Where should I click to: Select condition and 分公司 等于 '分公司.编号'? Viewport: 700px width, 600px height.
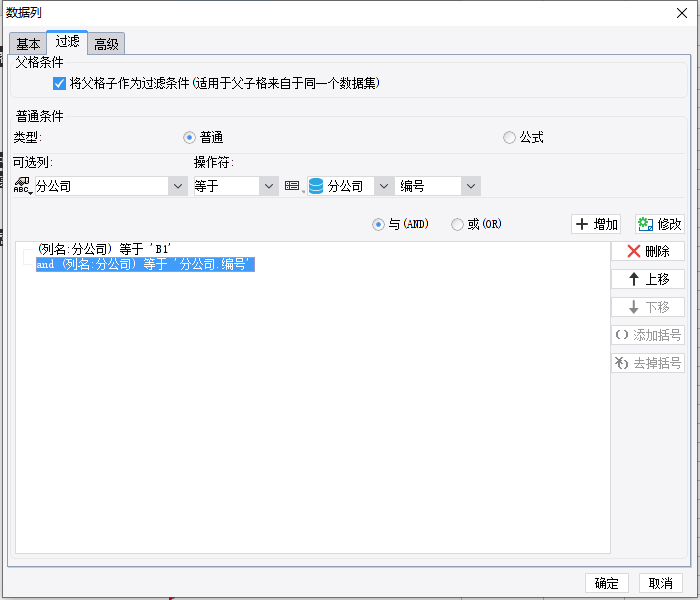pyautogui.click(x=146, y=264)
